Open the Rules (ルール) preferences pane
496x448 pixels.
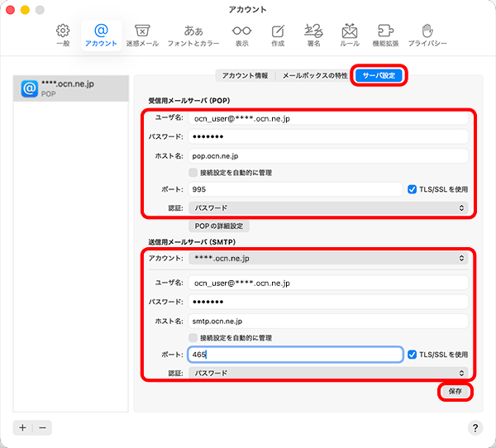pyautogui.click(x=349, y=35)
